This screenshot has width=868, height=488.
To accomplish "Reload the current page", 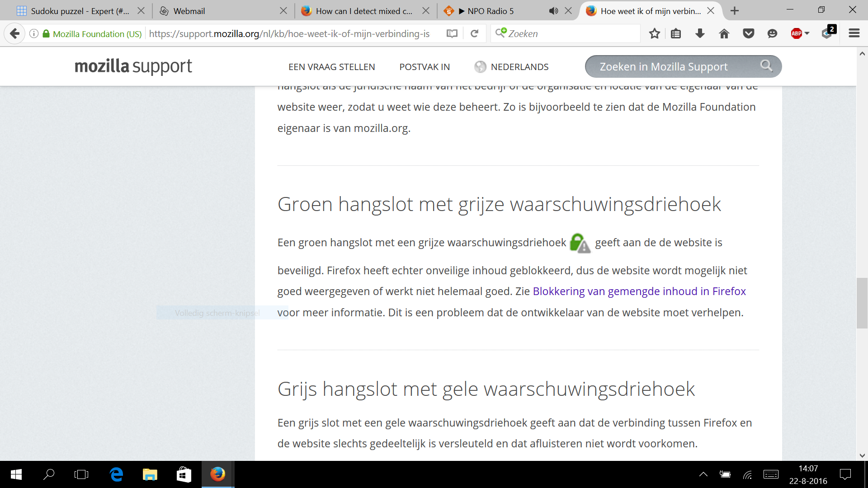I will 474,33.
